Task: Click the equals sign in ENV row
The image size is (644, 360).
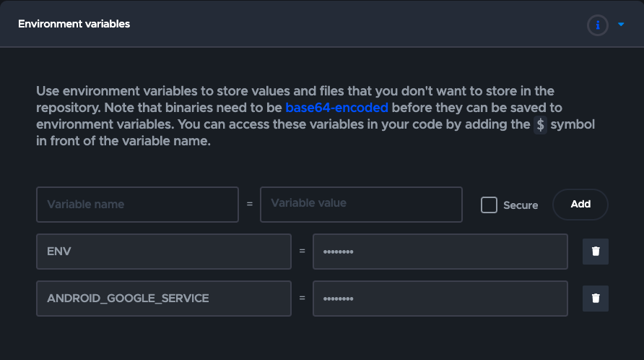Action: tap(302, 252)
